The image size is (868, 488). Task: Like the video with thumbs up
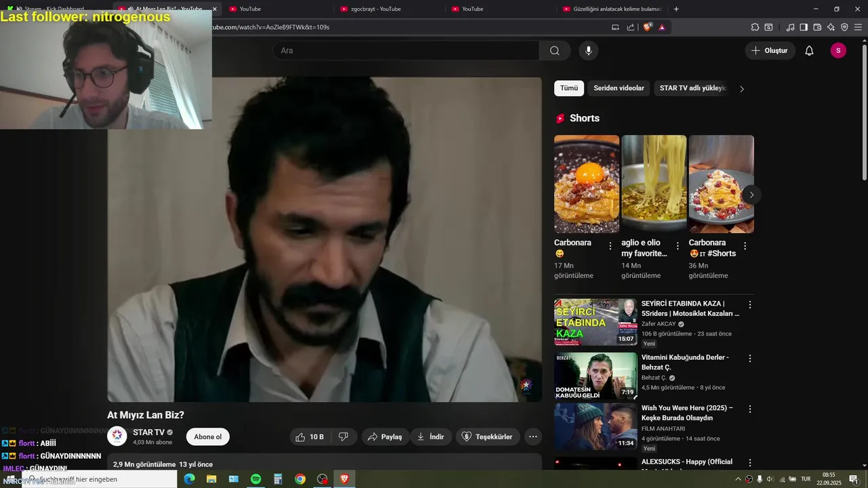(x=310, y=437)
